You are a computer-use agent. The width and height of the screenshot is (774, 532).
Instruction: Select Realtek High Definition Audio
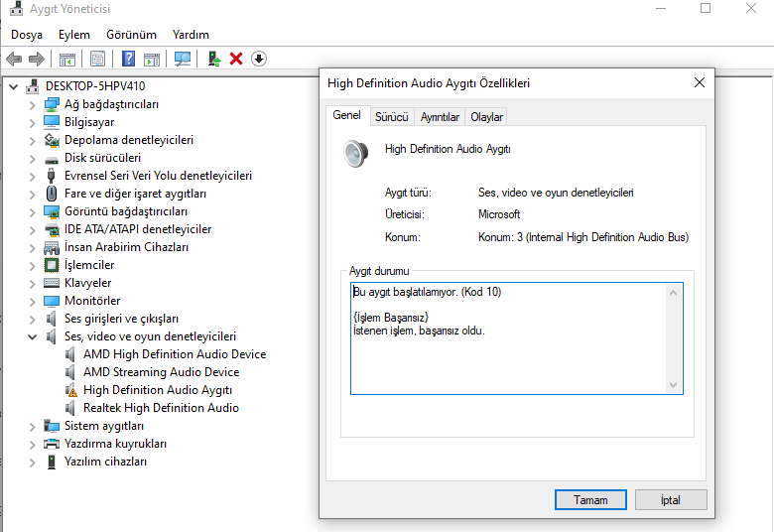tap(161, 408)
